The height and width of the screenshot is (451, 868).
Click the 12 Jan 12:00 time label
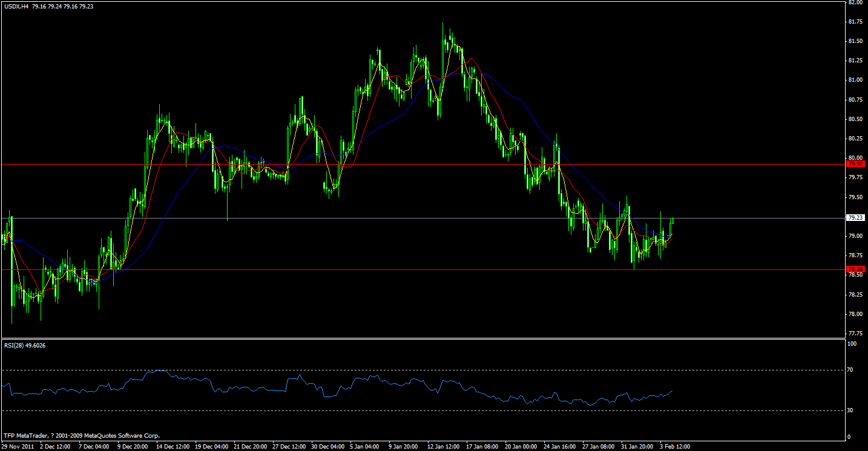(x=442, y=446)
